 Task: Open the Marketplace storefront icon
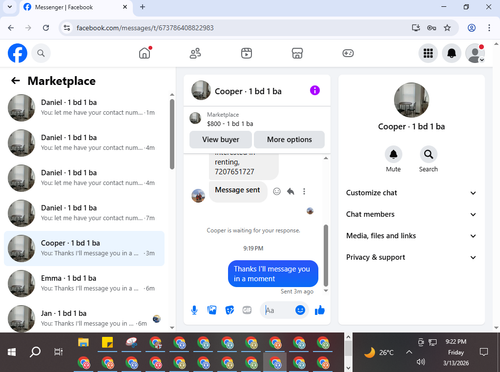click(x=297, y=53)
